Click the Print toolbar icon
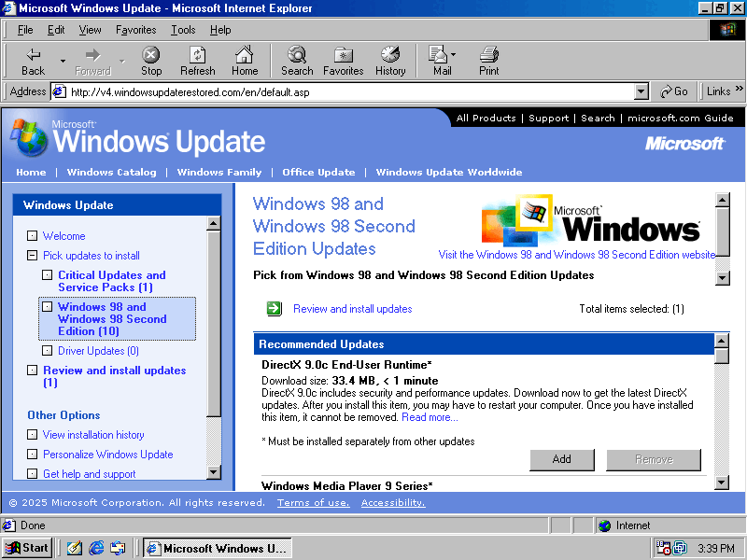Screen dimensions: 747x560 tap(488, 61)
